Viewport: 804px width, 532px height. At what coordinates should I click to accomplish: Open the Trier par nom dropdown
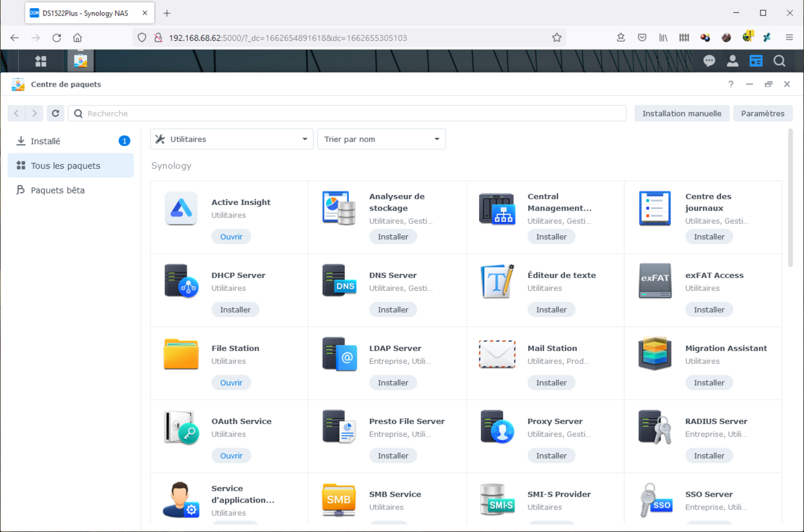coord(381,139)
